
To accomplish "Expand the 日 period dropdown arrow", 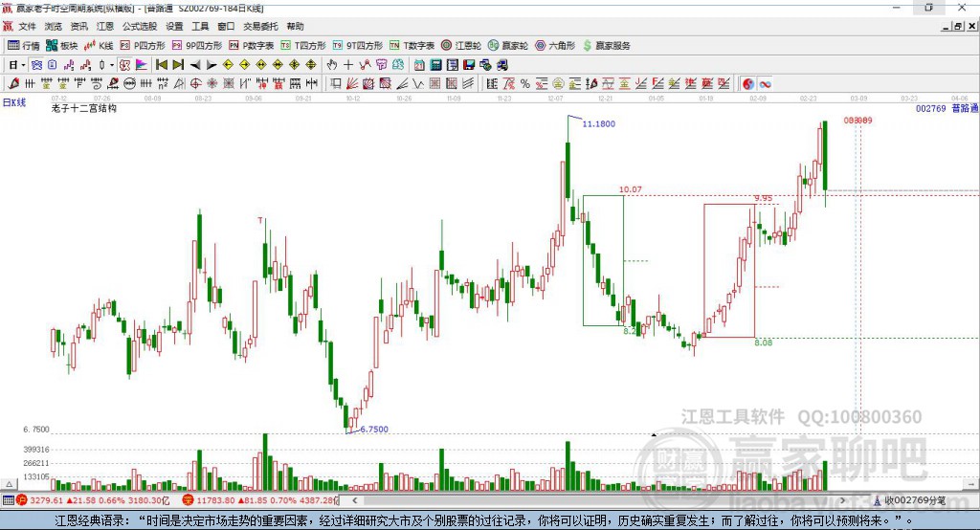I will pos(24,65).
